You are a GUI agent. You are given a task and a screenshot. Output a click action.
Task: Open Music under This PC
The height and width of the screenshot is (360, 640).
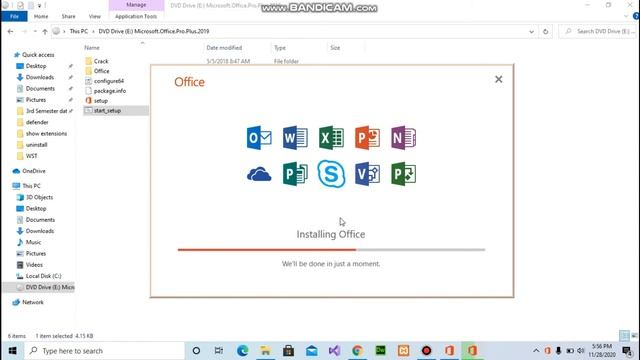pyautogui.click(x=33, y=242)
